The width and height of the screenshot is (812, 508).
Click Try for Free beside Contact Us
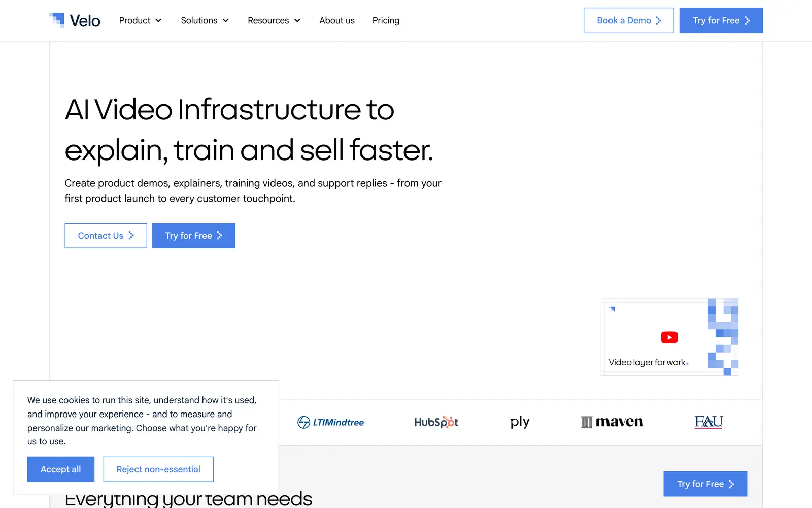click(x=193, y=236)
